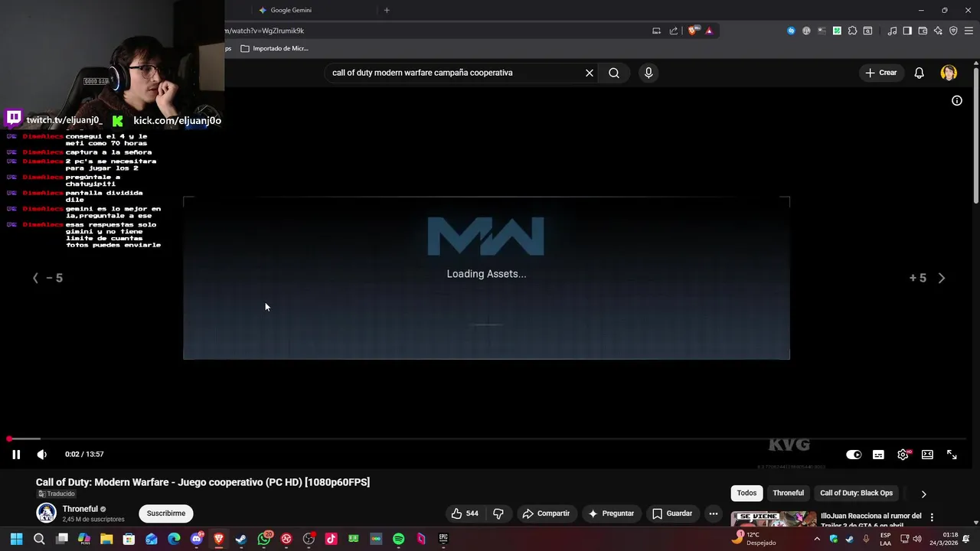
Task: Start voice search with the microphone
Action: pos(648,73)
